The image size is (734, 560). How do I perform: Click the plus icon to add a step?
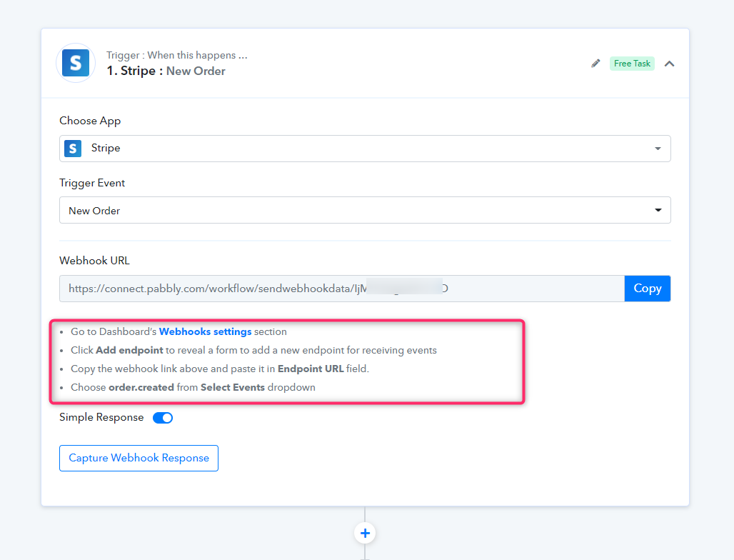tap(365, 533)
